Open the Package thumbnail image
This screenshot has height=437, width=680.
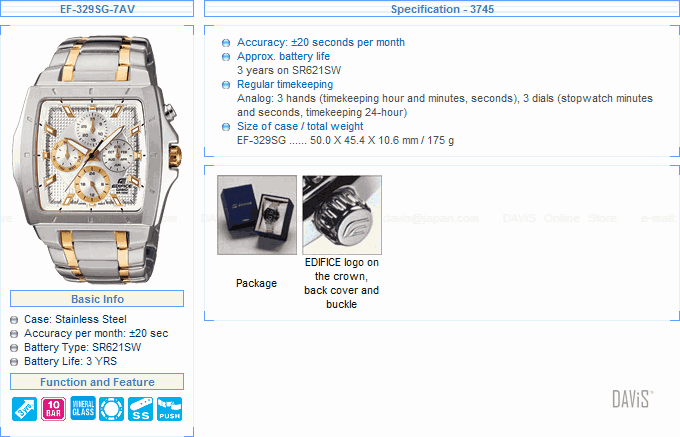[257, 215]
